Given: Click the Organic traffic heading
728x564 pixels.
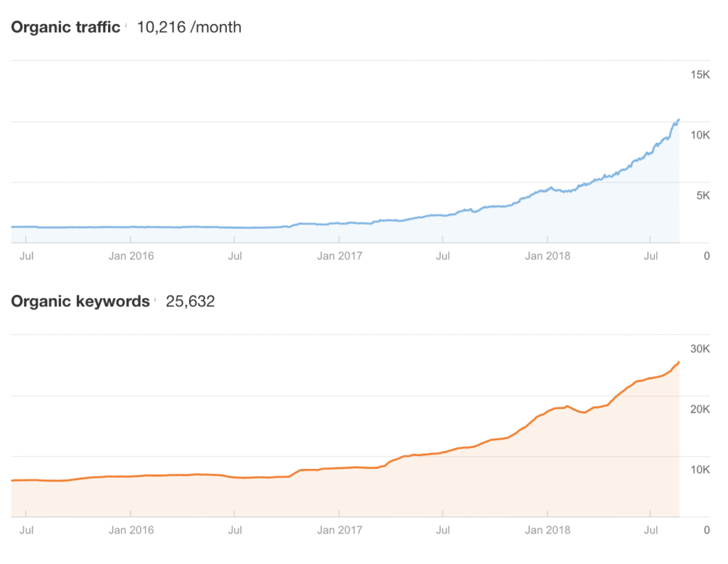Looking at the screenshot, I should 65,28.
